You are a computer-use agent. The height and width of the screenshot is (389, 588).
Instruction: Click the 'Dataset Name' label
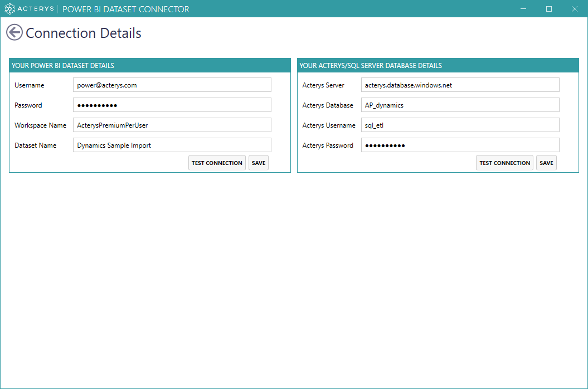[x=35, y=145]
